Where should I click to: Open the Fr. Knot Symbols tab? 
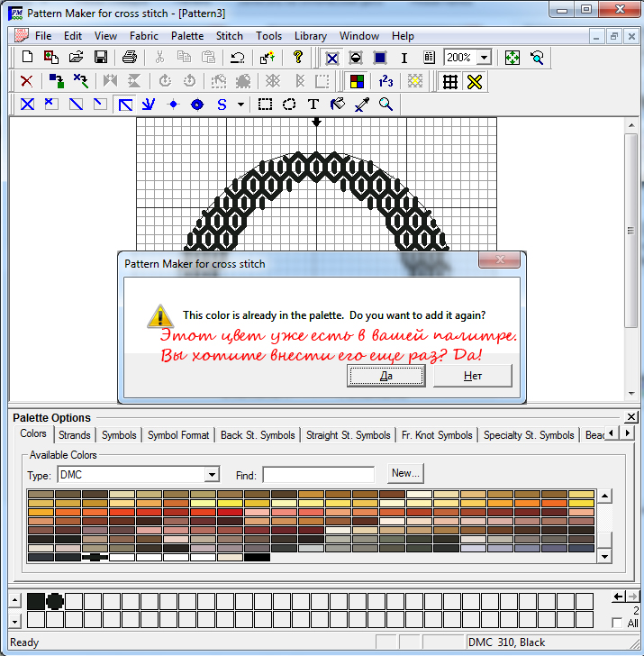[437, 435]
